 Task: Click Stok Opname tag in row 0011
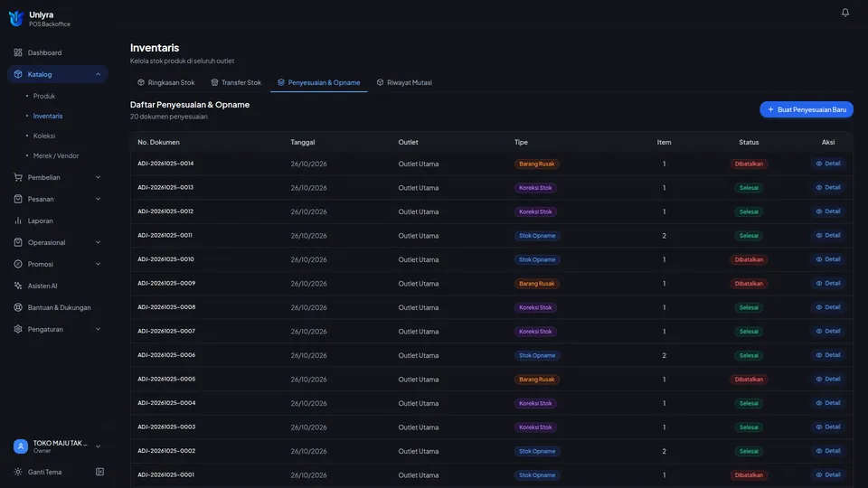537,236
